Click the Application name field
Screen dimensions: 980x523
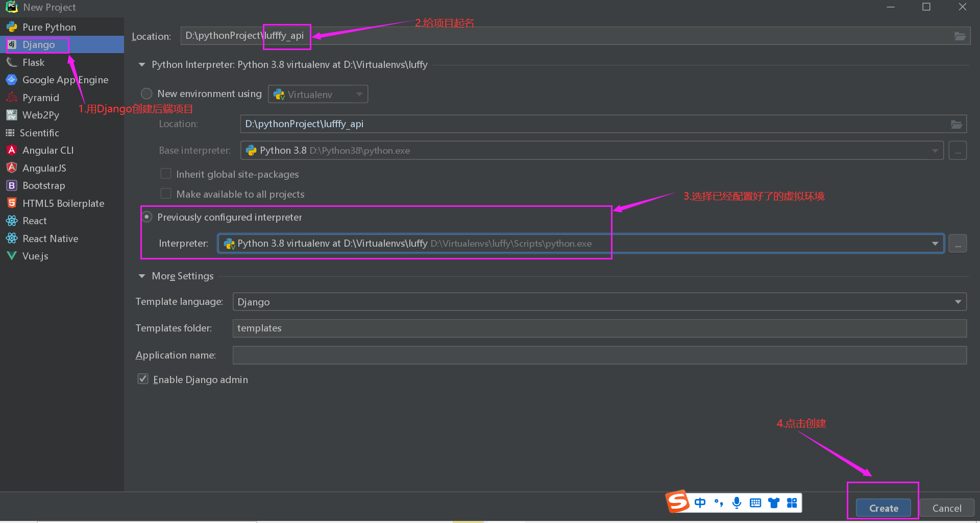click(x=600, y=355)
